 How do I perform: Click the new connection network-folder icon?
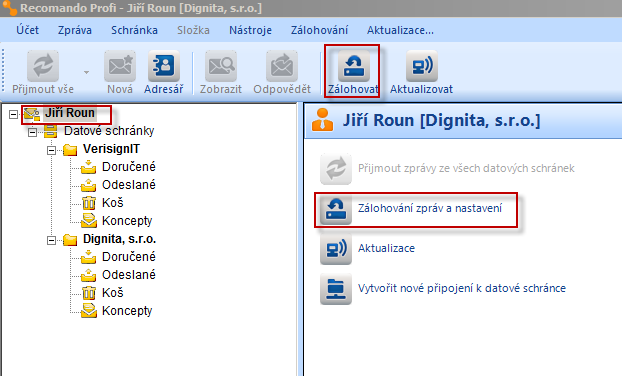tap(336, 289)
